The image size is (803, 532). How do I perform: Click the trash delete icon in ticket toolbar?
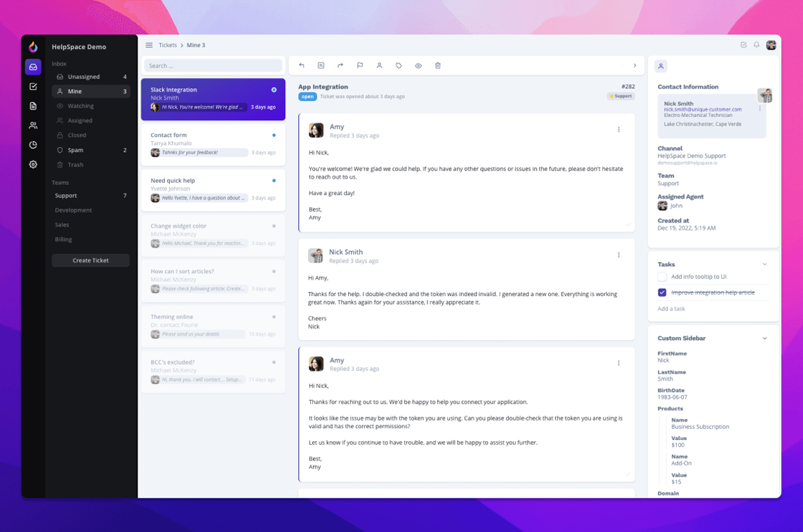[438, 65]
